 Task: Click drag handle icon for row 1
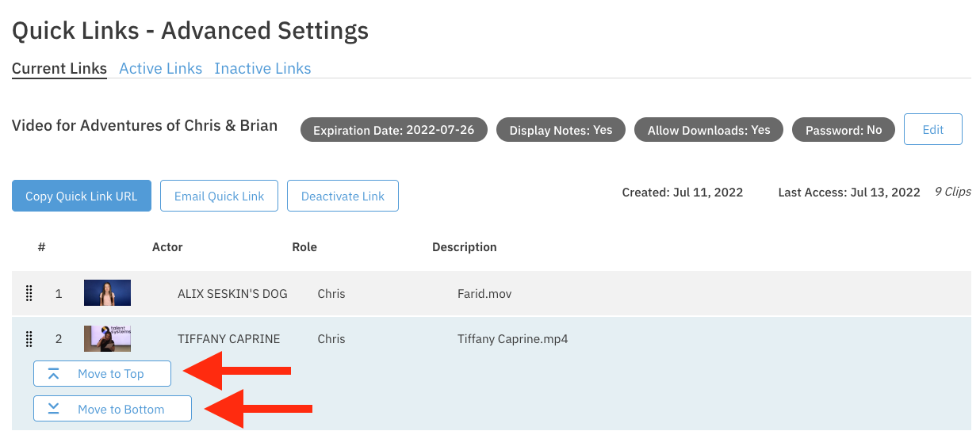point(29,294)
